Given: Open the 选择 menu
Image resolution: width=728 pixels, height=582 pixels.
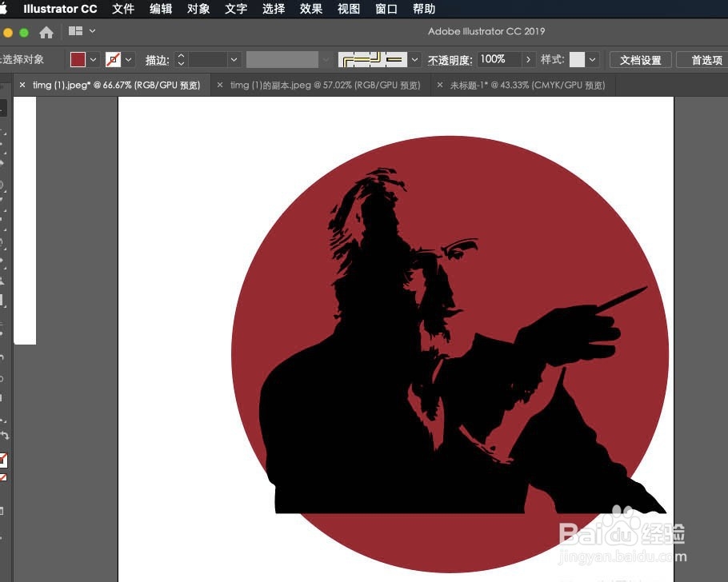Looking at the screenshot, I should click(x=274, y=9).
